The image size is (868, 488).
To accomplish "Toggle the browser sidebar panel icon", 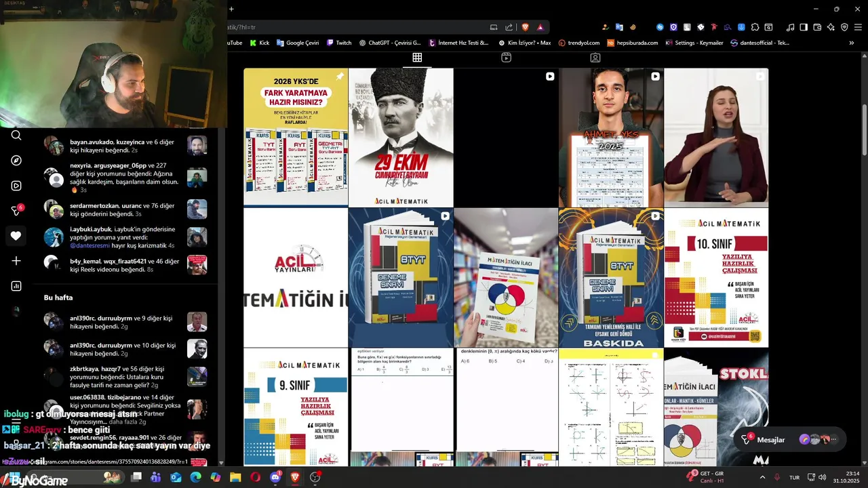I will (804, 27).
